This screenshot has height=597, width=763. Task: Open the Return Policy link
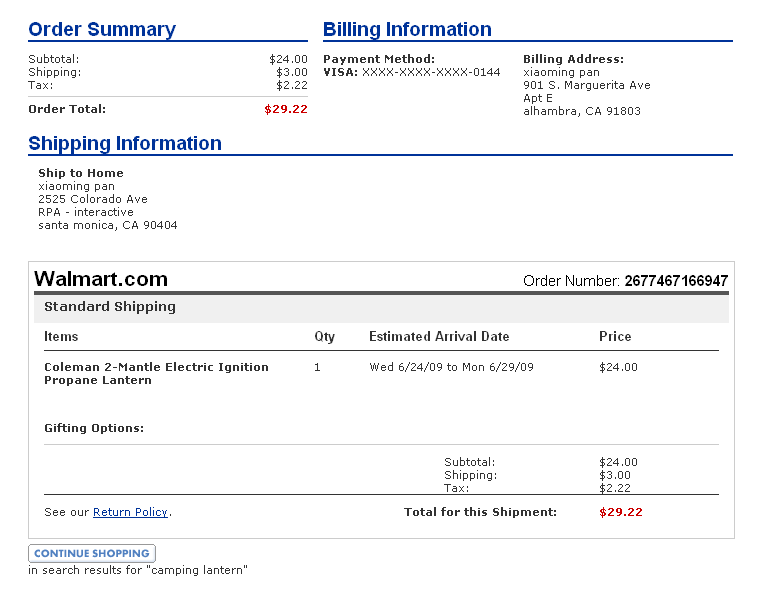(130, 512)
